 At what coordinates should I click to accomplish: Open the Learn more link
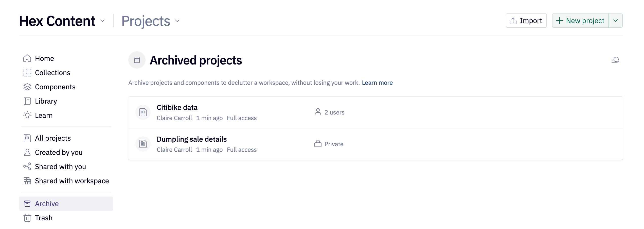(378, 83)
